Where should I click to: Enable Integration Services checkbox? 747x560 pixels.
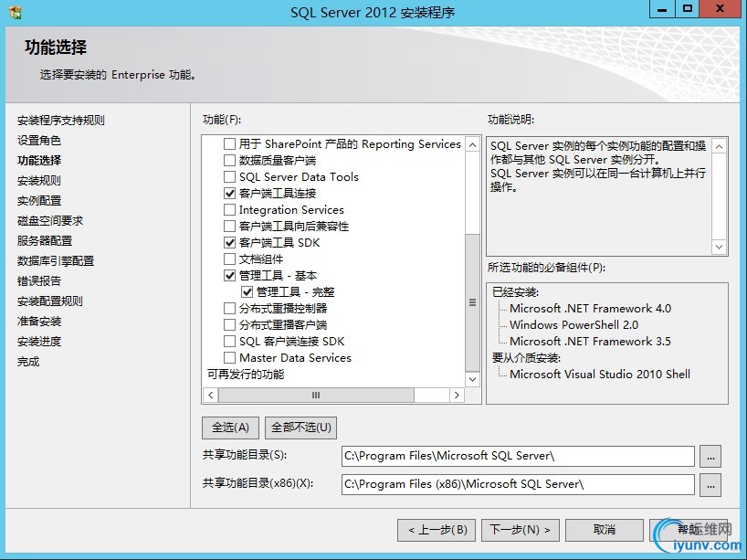click(x=229, y=210)
